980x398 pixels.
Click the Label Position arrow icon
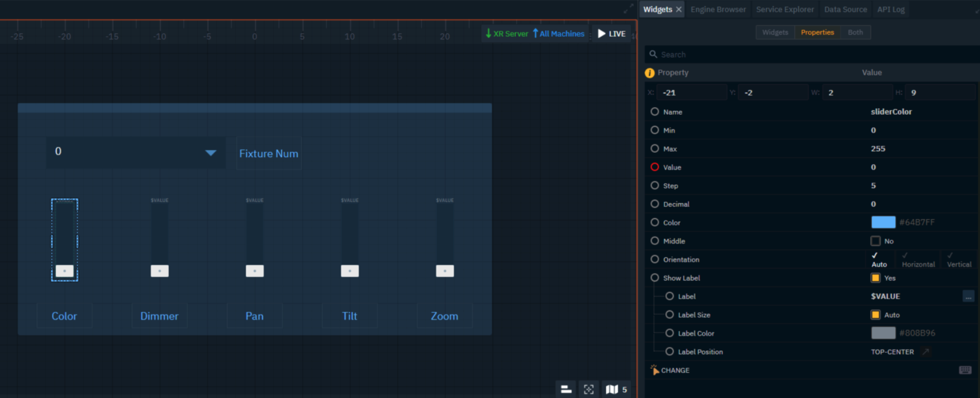pos(926,352)
